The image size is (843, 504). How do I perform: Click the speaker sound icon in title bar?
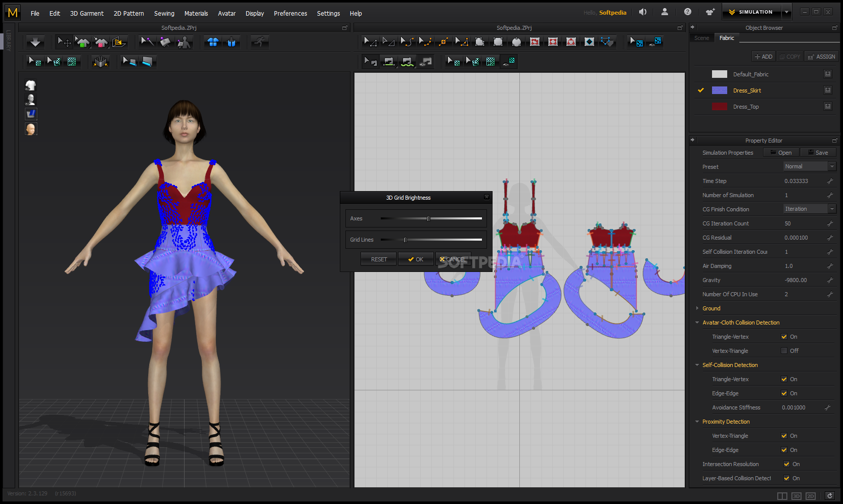643,12
